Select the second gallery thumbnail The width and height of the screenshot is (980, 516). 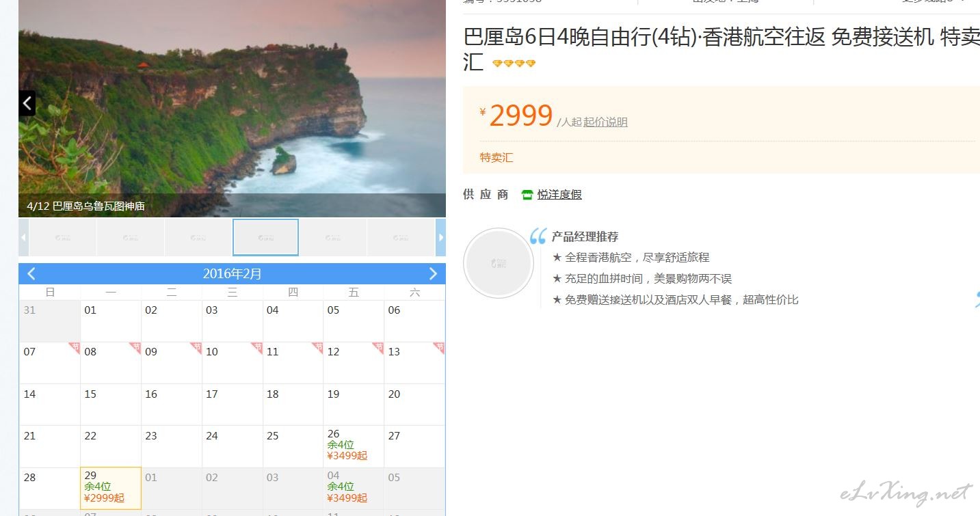pos(130,237)
